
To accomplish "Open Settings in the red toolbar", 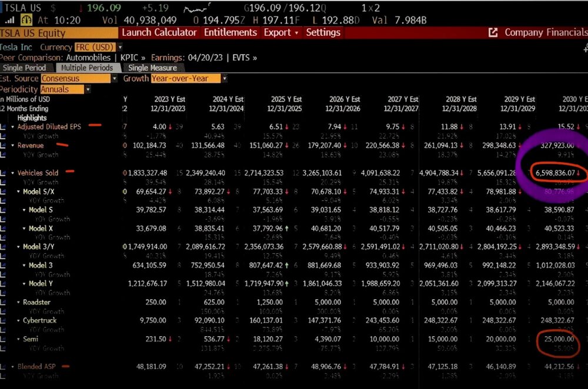I will point(323,32).
